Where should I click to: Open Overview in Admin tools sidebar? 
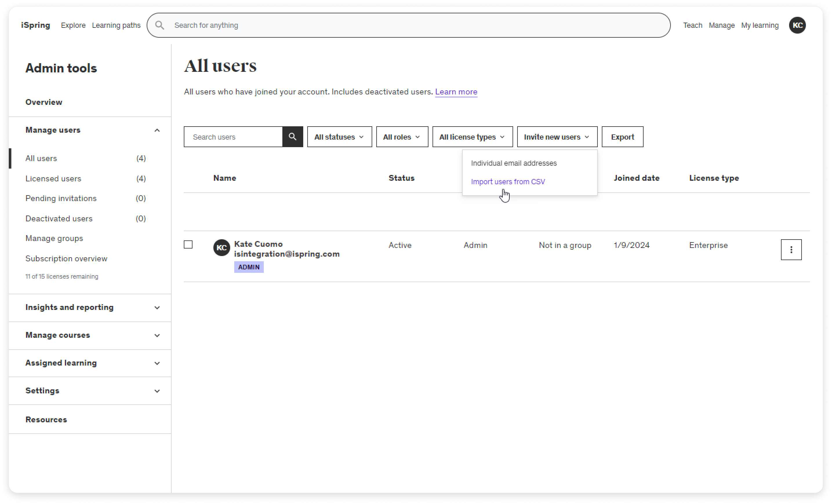tap(44, 102)
